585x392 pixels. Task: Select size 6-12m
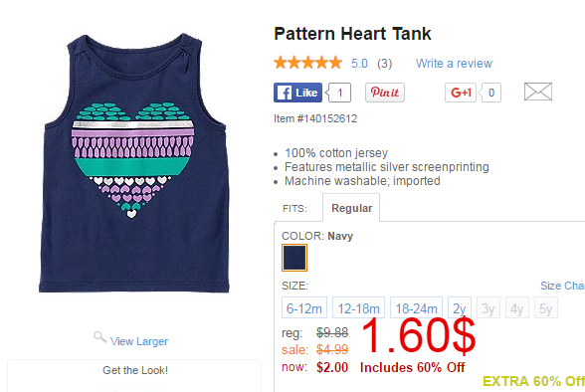coord(304,307)
